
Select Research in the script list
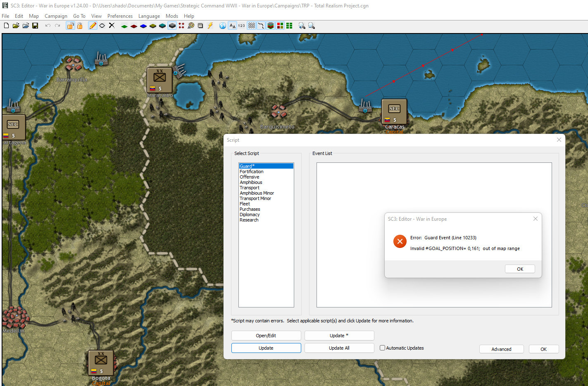point(266,220)
